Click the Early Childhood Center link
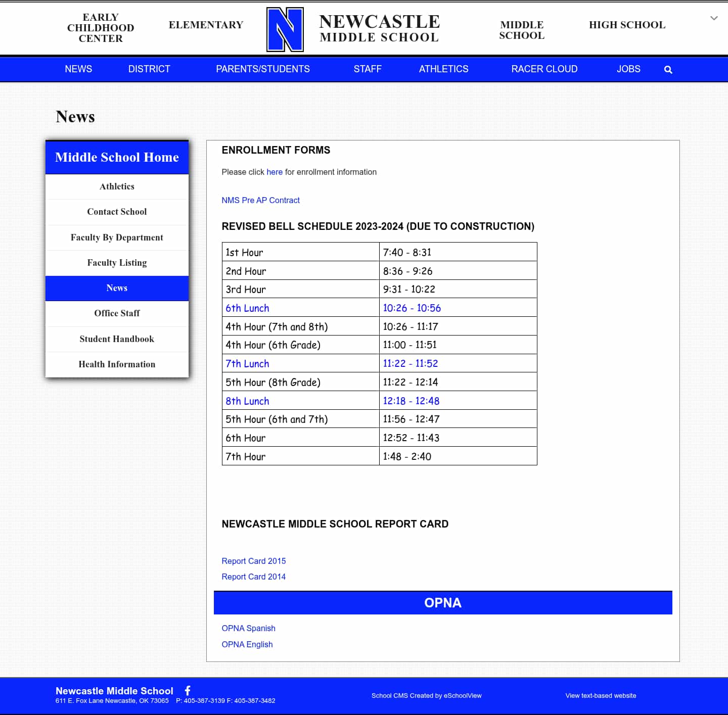The height and width of the screenshot is (715, 728). [x=101, y=28]
